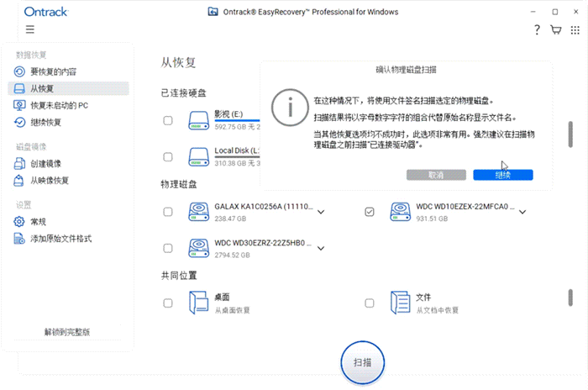
Task: Click the shopping cart purchase icon
Action: coord(556,29)
